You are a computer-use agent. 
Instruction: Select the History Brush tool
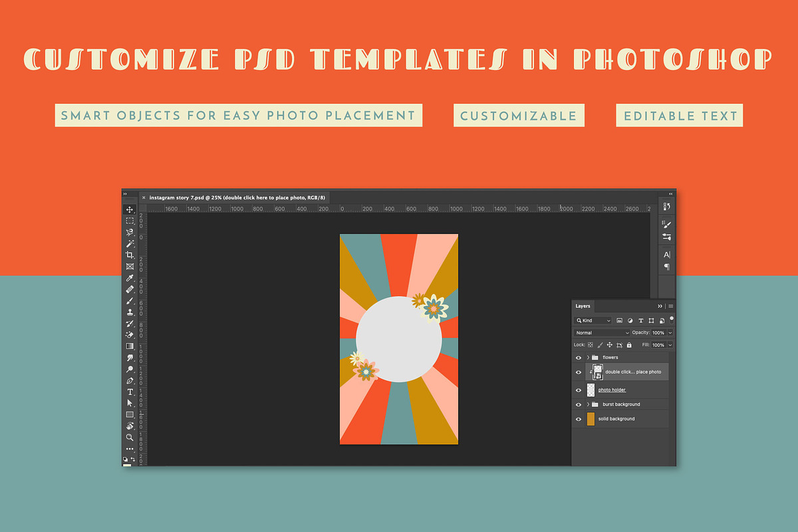point(130,323)
